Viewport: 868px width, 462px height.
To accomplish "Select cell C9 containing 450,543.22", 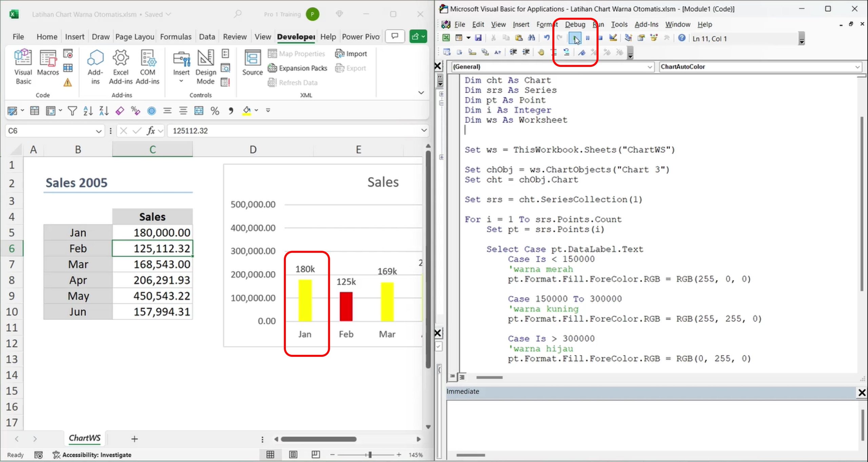I will click(x=152, y=296).
